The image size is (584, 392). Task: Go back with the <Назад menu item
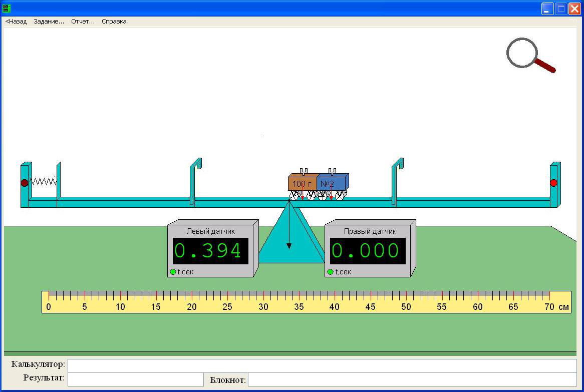[x=16, y=22]
